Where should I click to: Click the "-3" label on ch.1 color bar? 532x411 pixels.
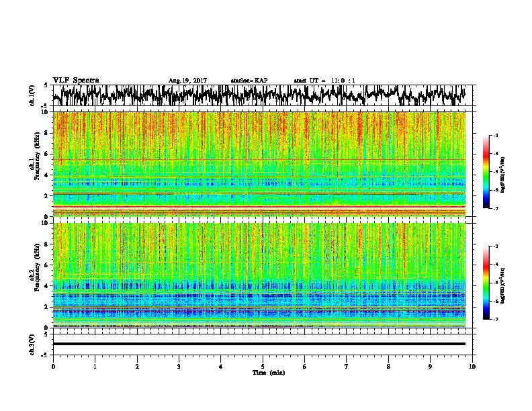pos(495,136)
